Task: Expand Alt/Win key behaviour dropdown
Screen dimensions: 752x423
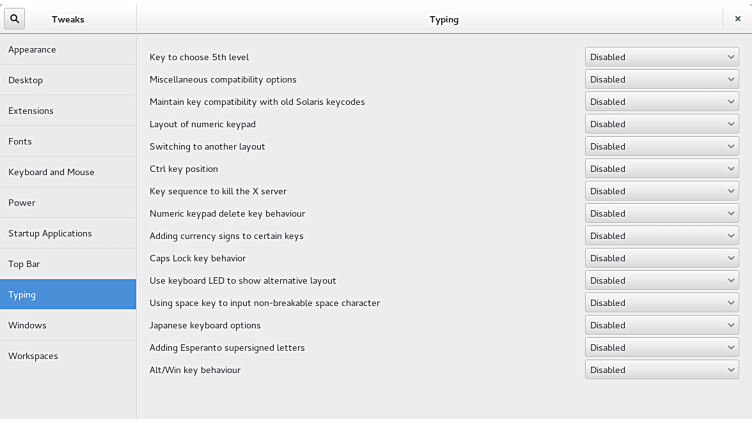Action: [x=662, y=370]
